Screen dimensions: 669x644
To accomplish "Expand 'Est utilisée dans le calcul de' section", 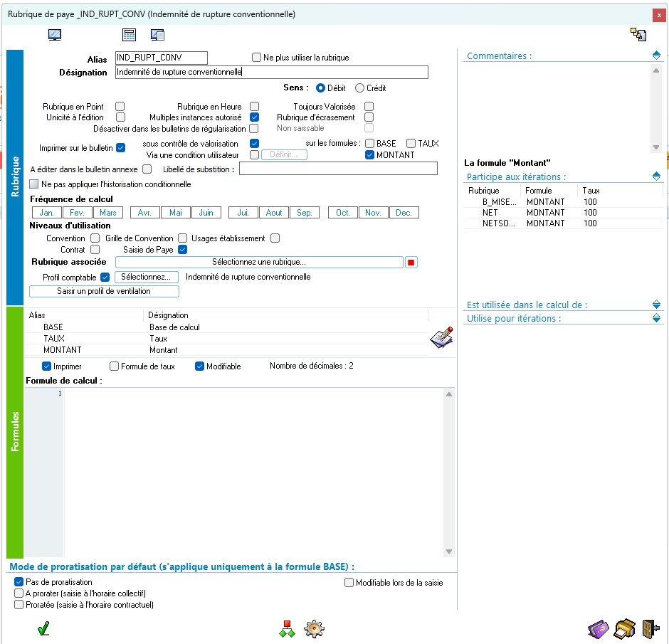I will (x=656, y=305).
